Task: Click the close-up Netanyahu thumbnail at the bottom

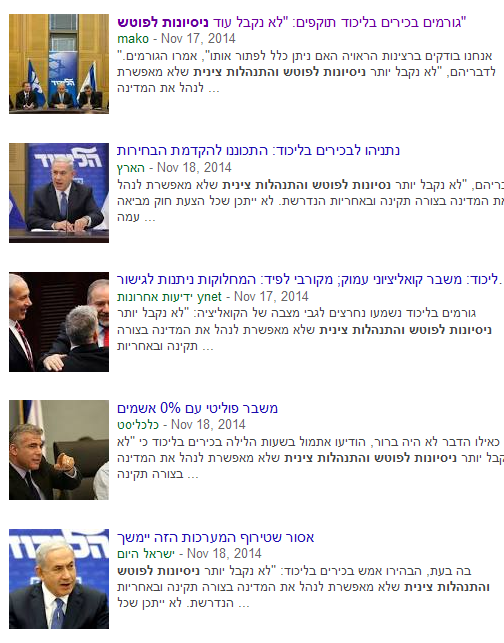Action: click(59, 579)
